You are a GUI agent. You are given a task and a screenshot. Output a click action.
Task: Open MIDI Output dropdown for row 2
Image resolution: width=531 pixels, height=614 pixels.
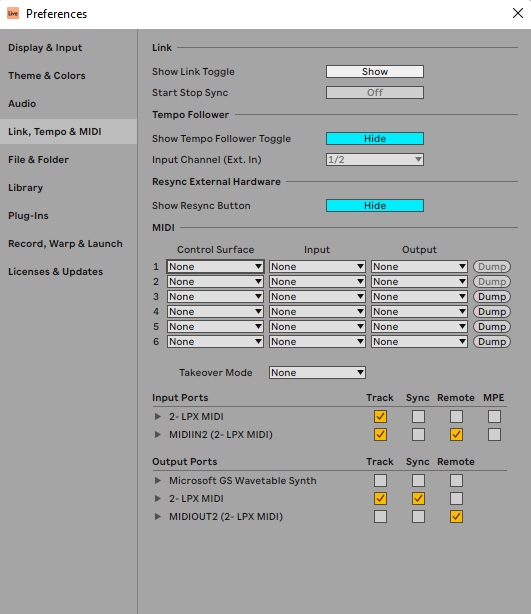coord(419,282)
